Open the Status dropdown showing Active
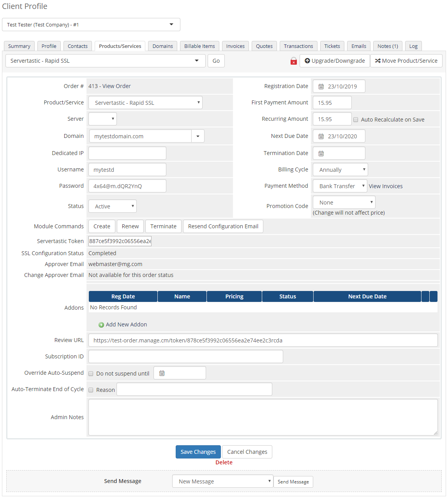Viewport: 448px width, 499px height. [113, 206]
